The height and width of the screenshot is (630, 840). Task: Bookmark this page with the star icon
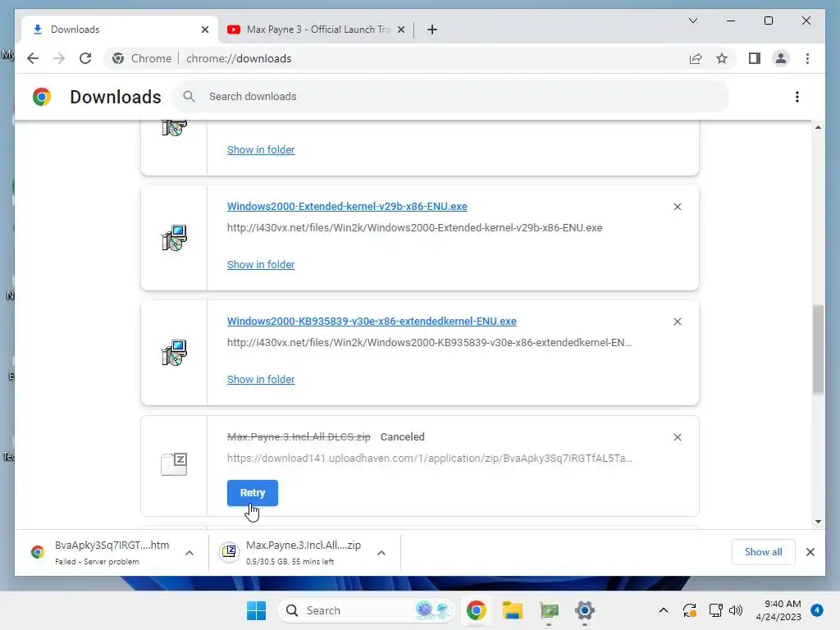pos(722,58)
